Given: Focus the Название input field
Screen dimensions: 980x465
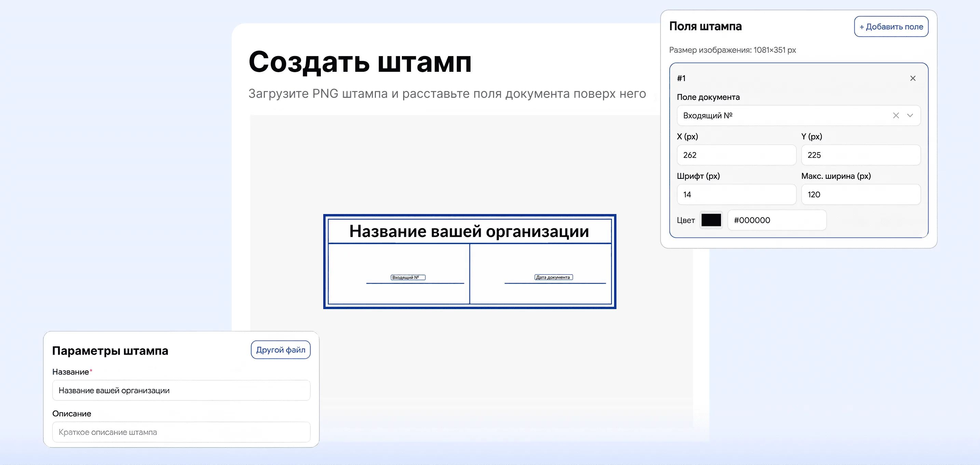Looking at the screenshot, I should click(x=181, y=390).
